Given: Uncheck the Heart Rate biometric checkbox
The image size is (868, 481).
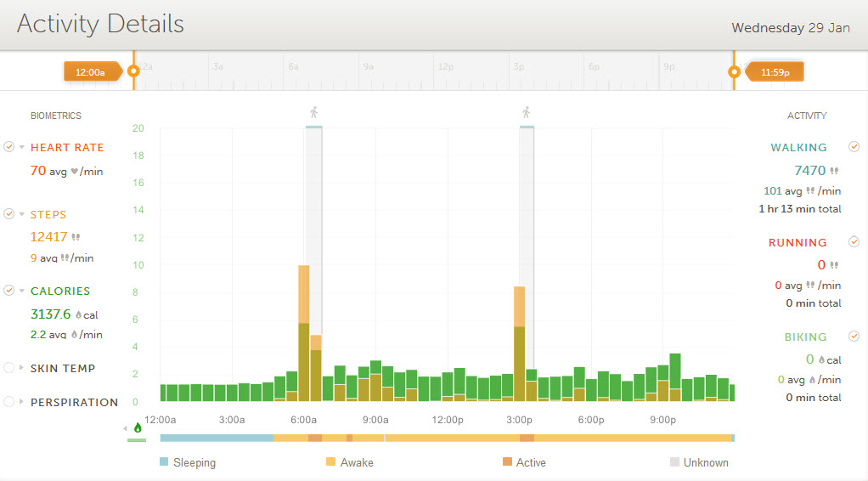Looking at the screenshot, I should 8,147.
